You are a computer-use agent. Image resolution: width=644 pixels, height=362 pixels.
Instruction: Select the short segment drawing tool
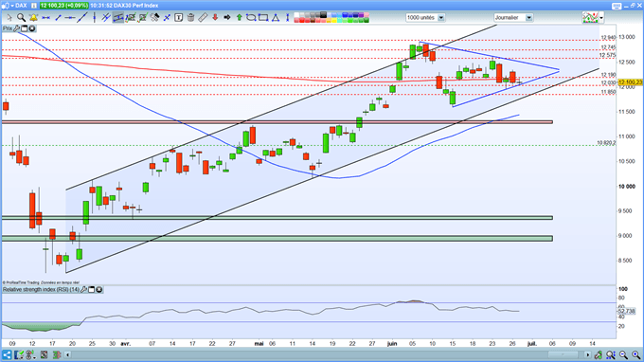click(59, 18)
